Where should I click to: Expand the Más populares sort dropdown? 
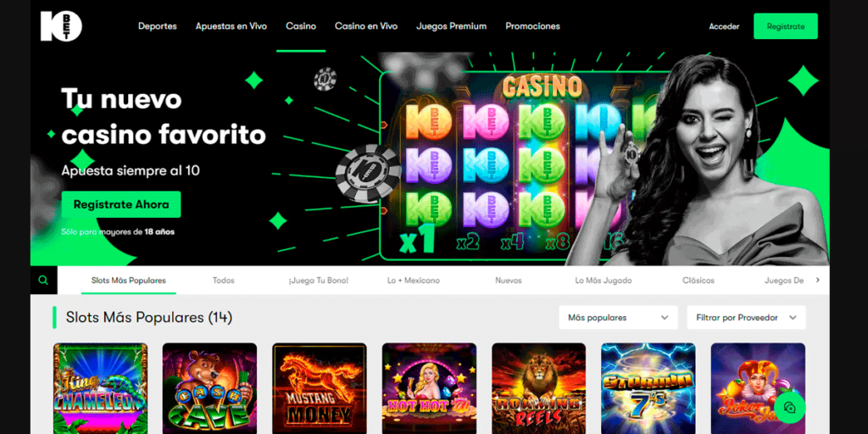pyautogui.click(x=618, y=318)
